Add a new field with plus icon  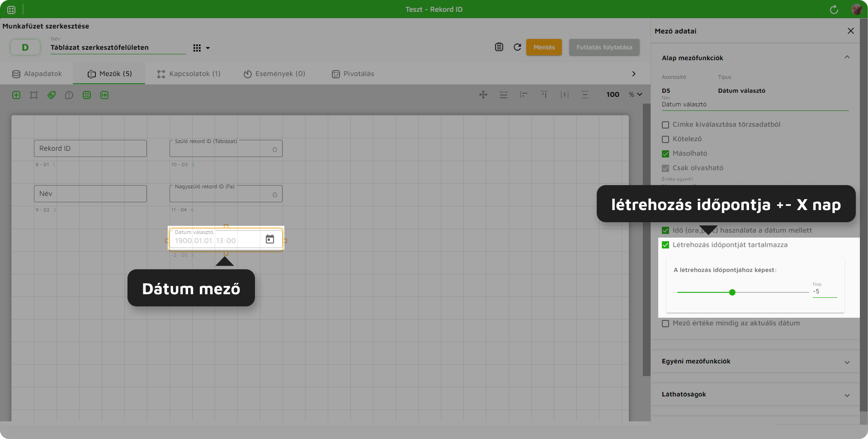click(x=16, y=95)
